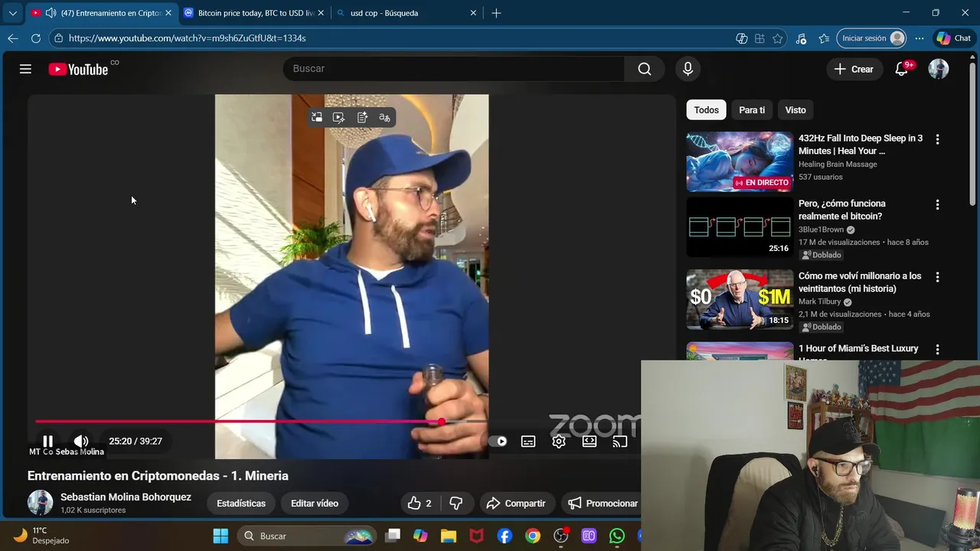Launch Google Chrome from the taskbar
This screenshot has width=980, height=551.
click(533, 536)
